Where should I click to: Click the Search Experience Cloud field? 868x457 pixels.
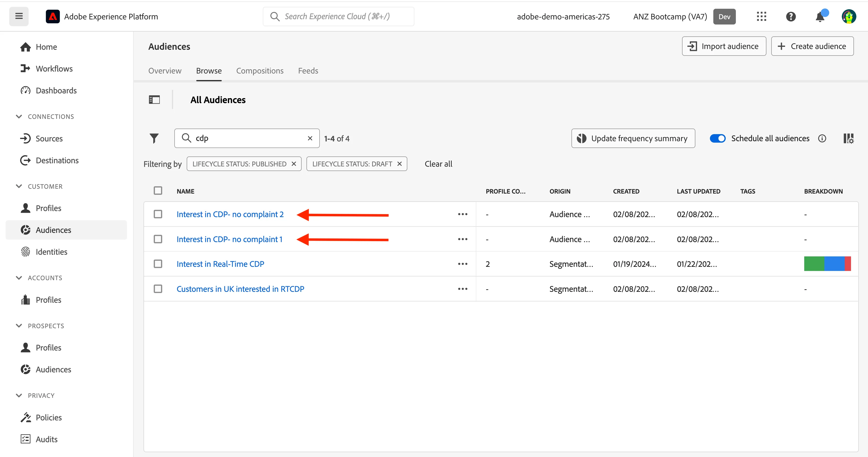[x=338, y=16]
